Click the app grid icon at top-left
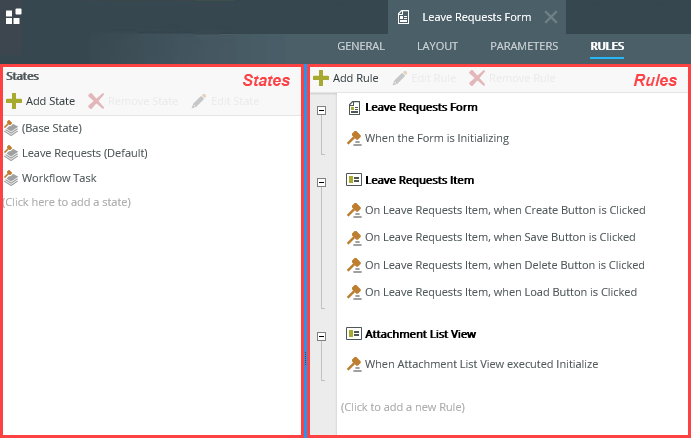 (x=13, y=16)
